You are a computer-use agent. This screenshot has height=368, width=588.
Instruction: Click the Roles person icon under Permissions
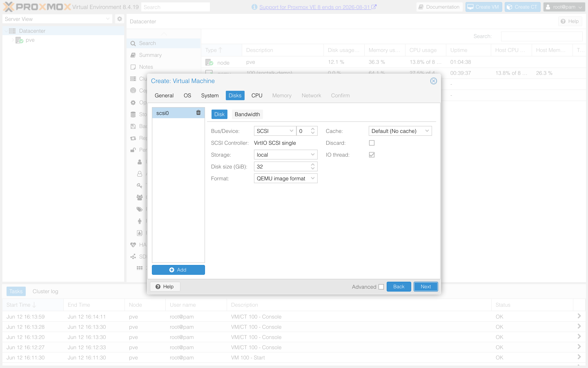139,221
